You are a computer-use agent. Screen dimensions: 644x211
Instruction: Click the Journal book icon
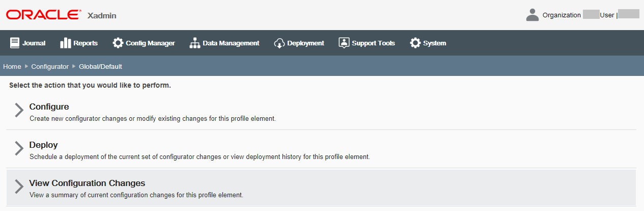point(15,43)
